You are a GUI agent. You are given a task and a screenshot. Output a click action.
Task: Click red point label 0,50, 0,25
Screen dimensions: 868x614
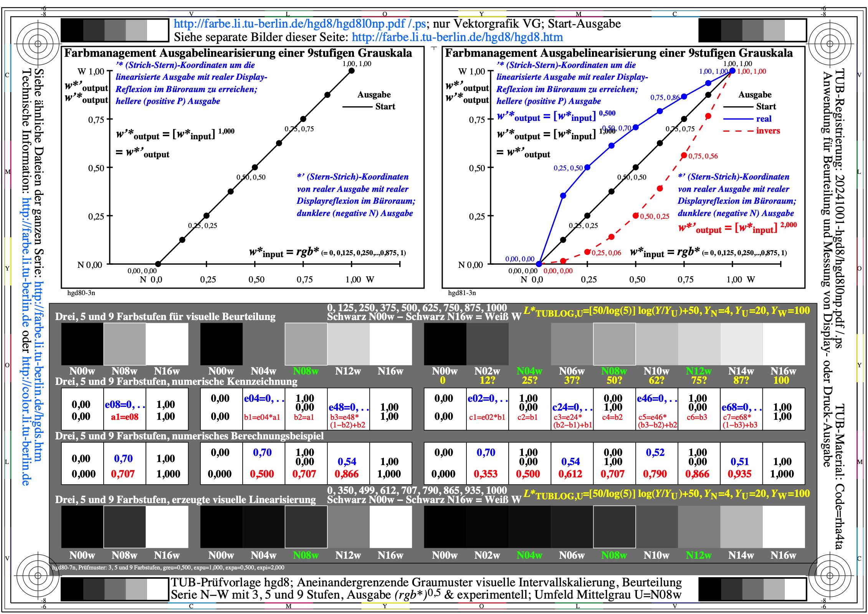point(655,216)
